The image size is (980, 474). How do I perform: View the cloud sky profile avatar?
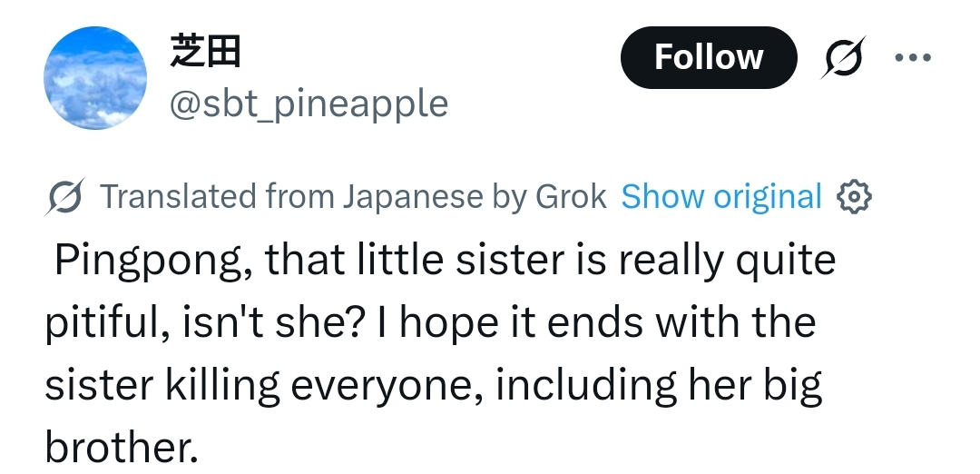[95, 77]
